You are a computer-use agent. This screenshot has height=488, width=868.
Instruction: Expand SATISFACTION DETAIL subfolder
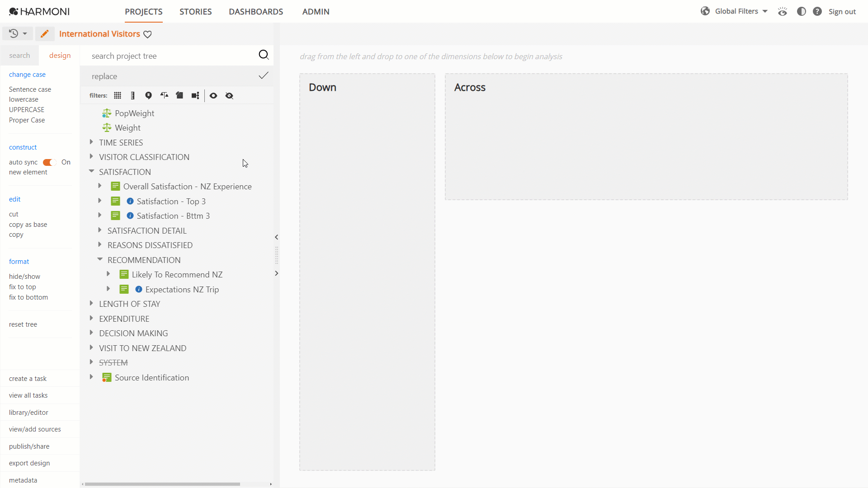100,230
